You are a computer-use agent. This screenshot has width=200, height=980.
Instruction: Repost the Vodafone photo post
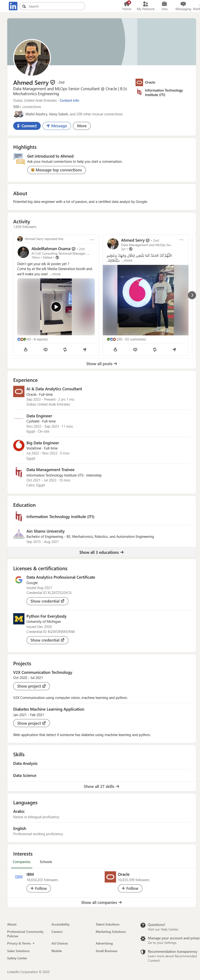pyautogui.click(x=155, y=349)
